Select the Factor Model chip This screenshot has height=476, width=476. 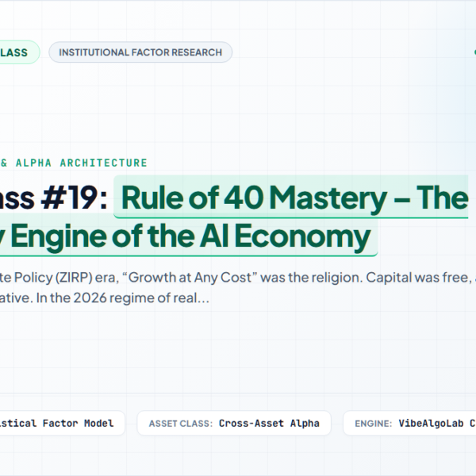(62, 423)
